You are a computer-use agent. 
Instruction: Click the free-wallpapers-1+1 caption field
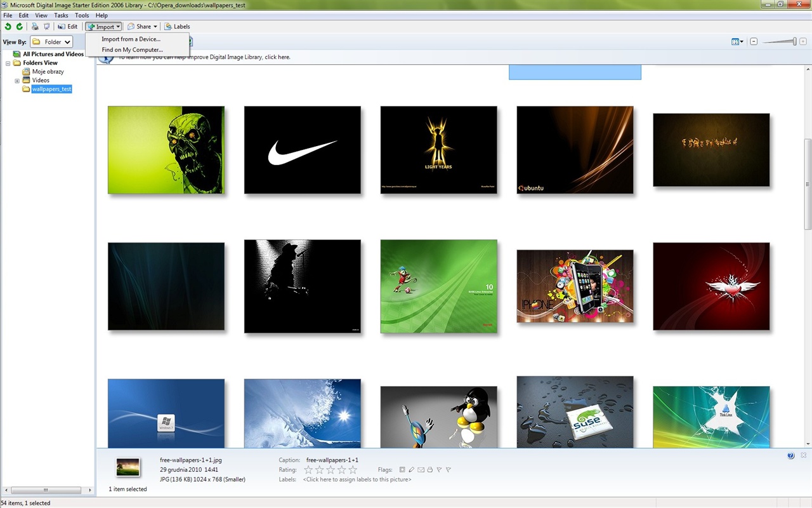[x=332, y=460]
